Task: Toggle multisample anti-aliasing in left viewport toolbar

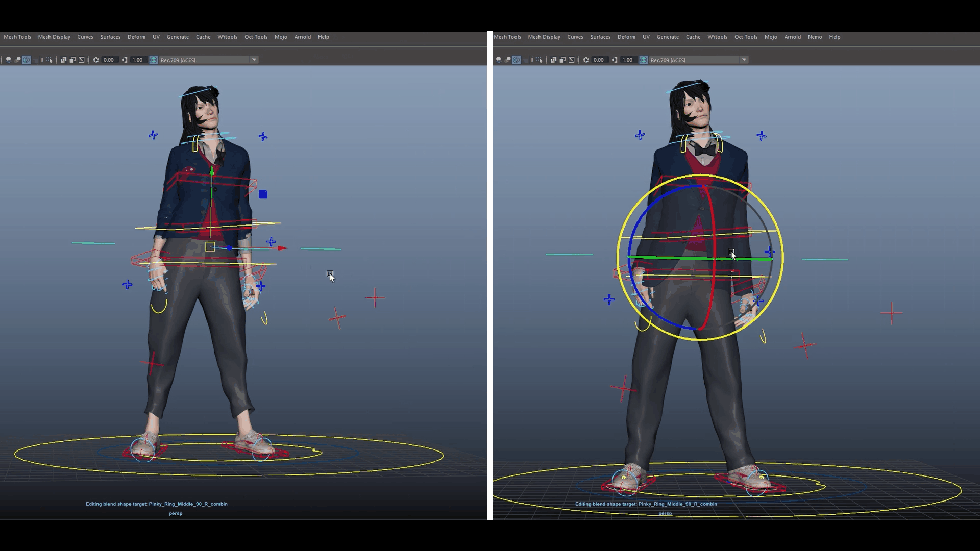Action: pyautogui.click(x=27, y=60)
